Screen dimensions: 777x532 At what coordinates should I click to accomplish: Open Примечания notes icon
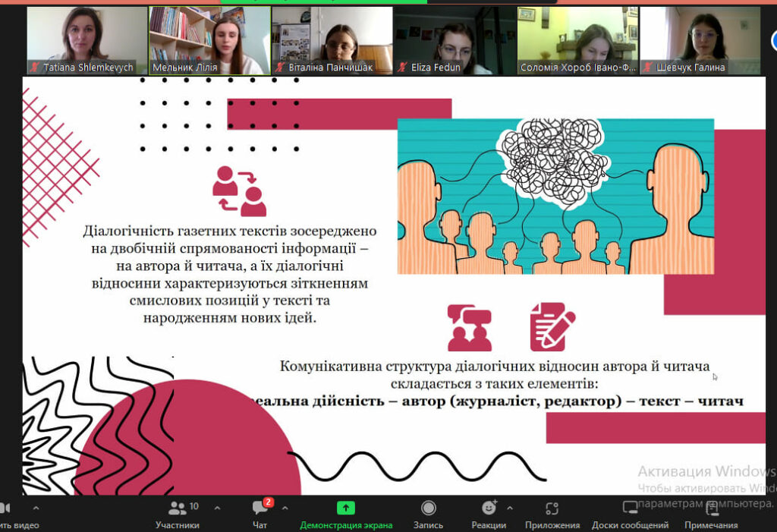712,508
